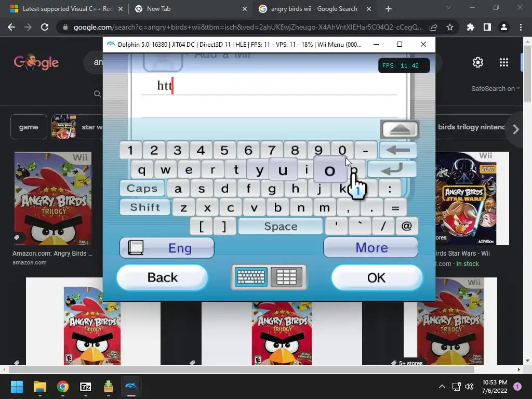Tap the Space key
The width and height of the screenshot is (532, 399).
click(x=281, y=227)
